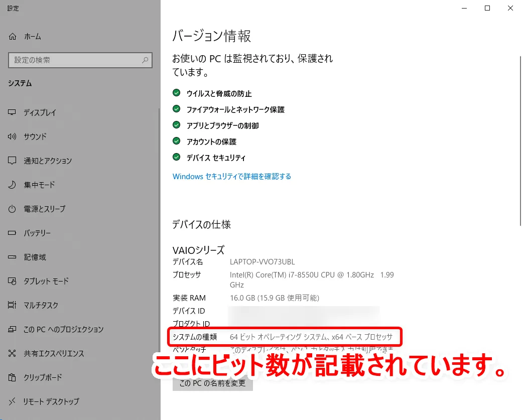Viewport: 522px width, 420px height.
Task: Click the デバイス ID label
Action: [189, 311]
